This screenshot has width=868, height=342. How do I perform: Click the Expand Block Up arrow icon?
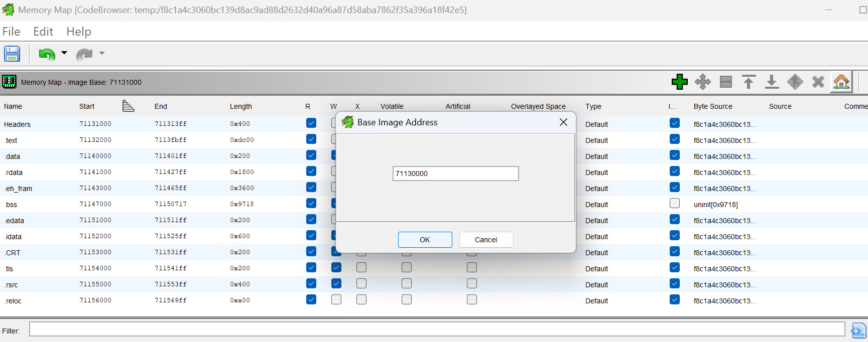point(749,82)
